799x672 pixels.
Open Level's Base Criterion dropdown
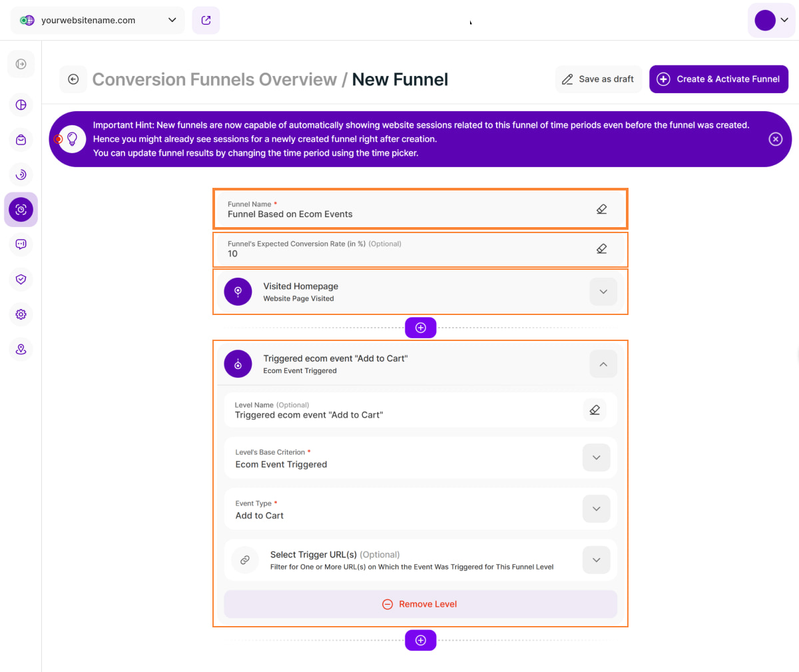[596, 458]
